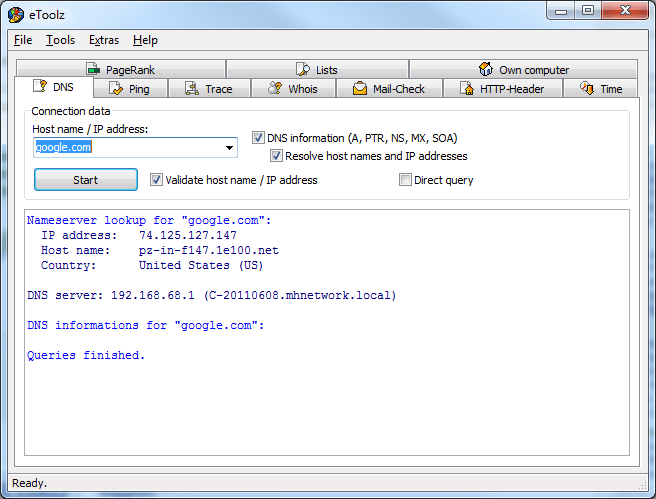Go to the Whois tab

293,89
